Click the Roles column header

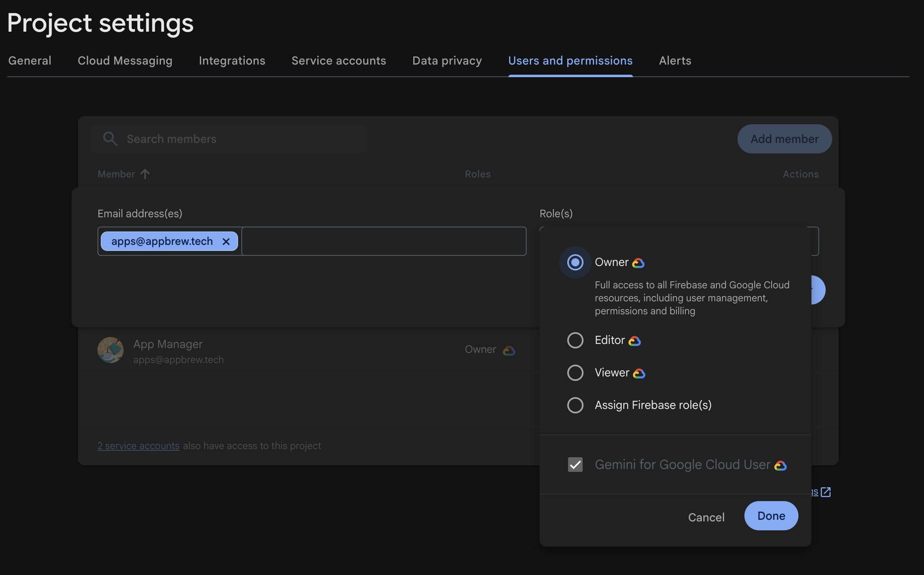click(478, 174)
